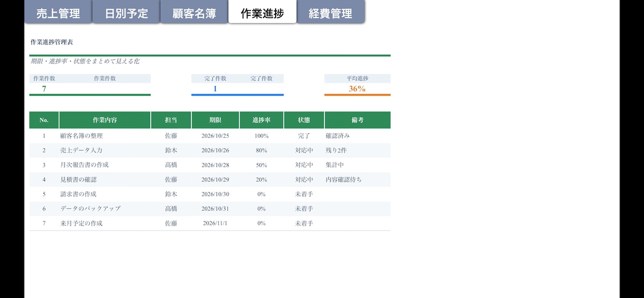This screenshot has height=298, width=644.
Task: Switch to the 売上管理 tab
Action: tap(58, 12)
